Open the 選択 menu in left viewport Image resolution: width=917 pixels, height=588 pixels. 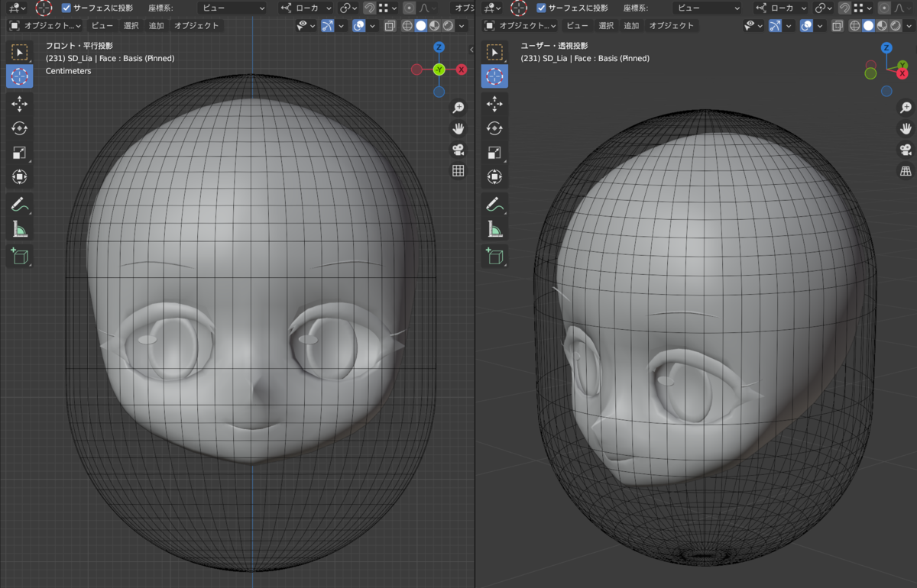pyautogui.click(x=131, y=26)
